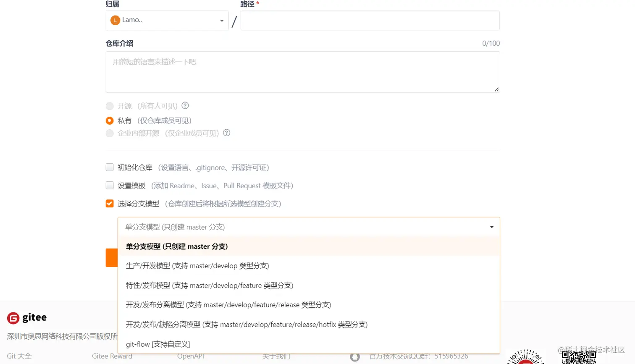Choose 特性/发布模型 master/develop/feature option
The image size is (635, 364).
click(x=309, y=285)
